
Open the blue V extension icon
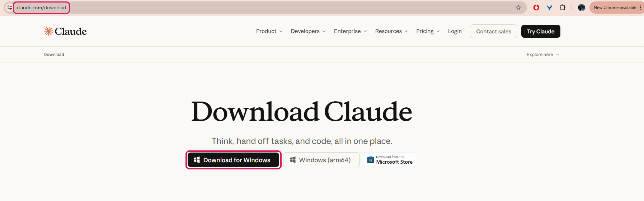549,8
